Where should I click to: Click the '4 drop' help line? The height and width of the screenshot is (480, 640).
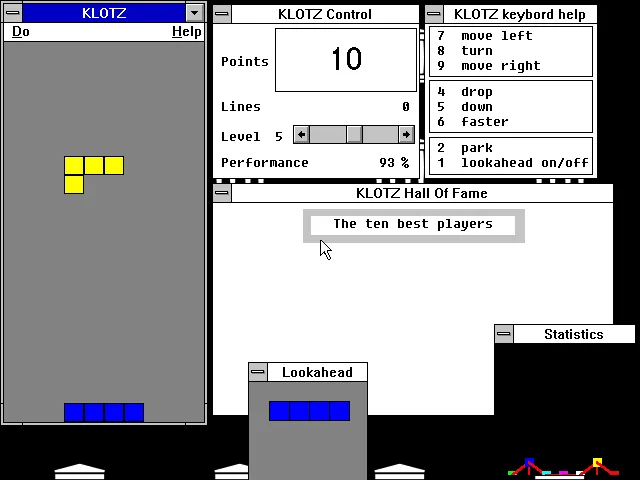(464, 92)
